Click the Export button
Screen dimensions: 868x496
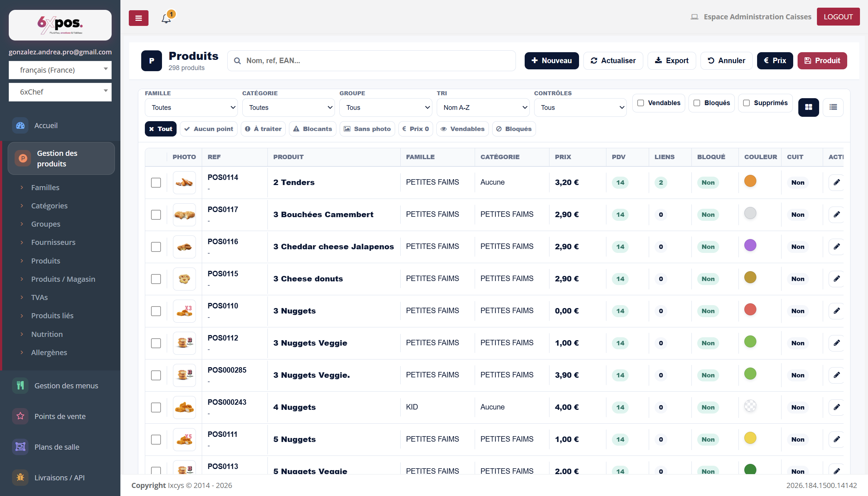tap(672, 61)
